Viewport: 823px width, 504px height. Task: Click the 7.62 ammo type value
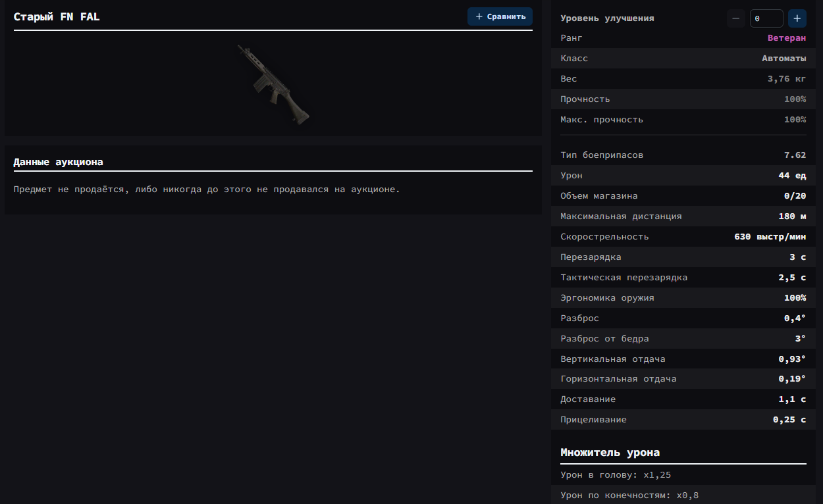pyautogui.click(x=795, y=155)
